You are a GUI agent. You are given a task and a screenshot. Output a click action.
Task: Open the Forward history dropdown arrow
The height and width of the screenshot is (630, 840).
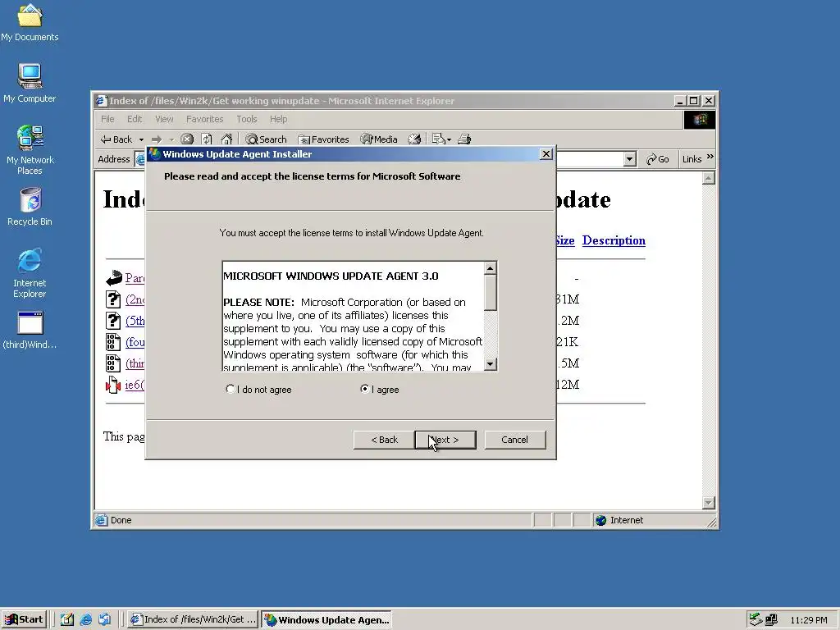click(171, 139)
